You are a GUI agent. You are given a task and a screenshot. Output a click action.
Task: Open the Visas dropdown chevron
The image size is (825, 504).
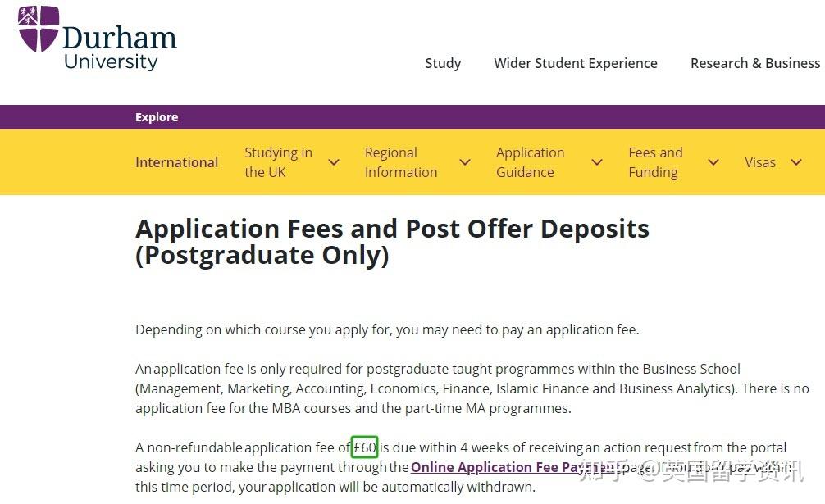point(796,162)
